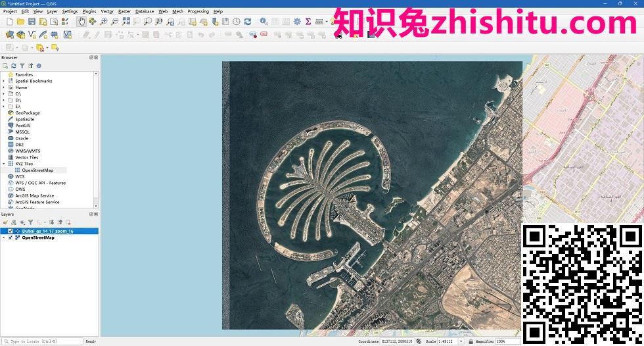Select WMS/WMTS in the Browser

(x=28, y=151)
